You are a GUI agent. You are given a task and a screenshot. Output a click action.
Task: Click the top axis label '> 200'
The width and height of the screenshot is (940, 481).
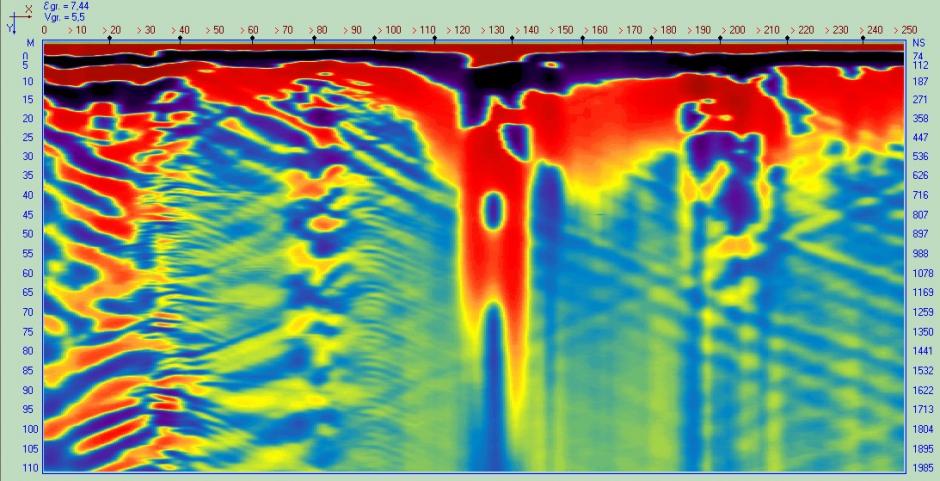tap(734, 30)
